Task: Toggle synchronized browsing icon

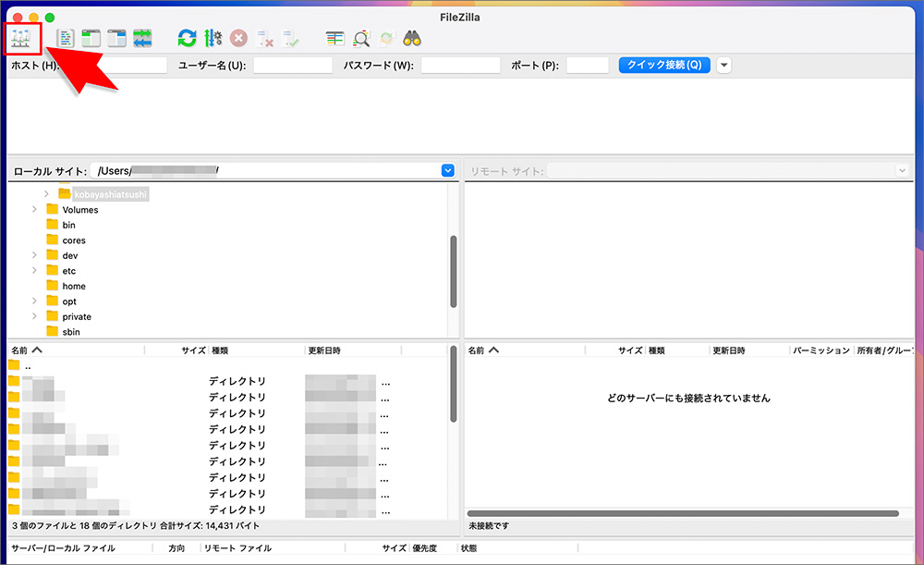Action: tap(386, 39)
